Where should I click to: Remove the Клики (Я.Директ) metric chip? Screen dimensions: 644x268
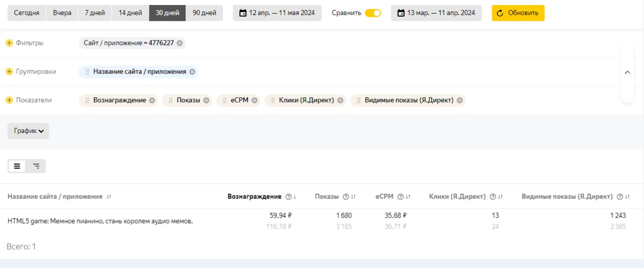341,100
